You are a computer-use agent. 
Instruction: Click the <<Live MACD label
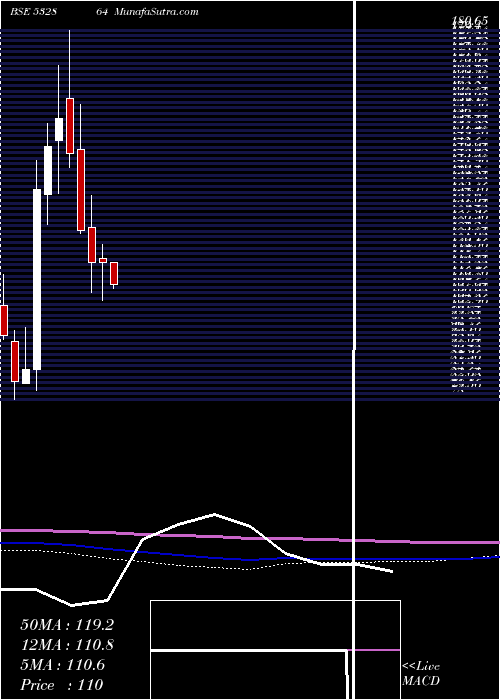(x=421, y=673)
